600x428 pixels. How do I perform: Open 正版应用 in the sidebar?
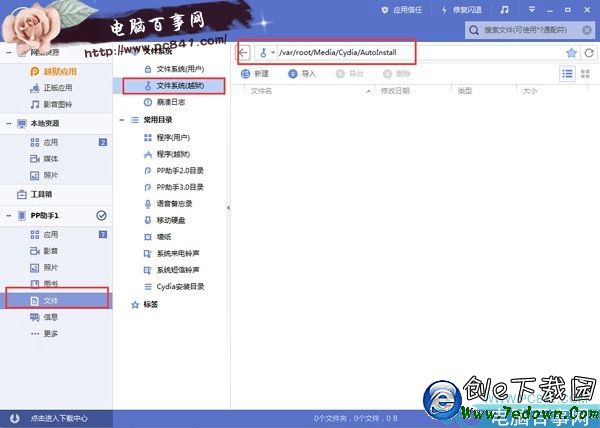point(51,88)
